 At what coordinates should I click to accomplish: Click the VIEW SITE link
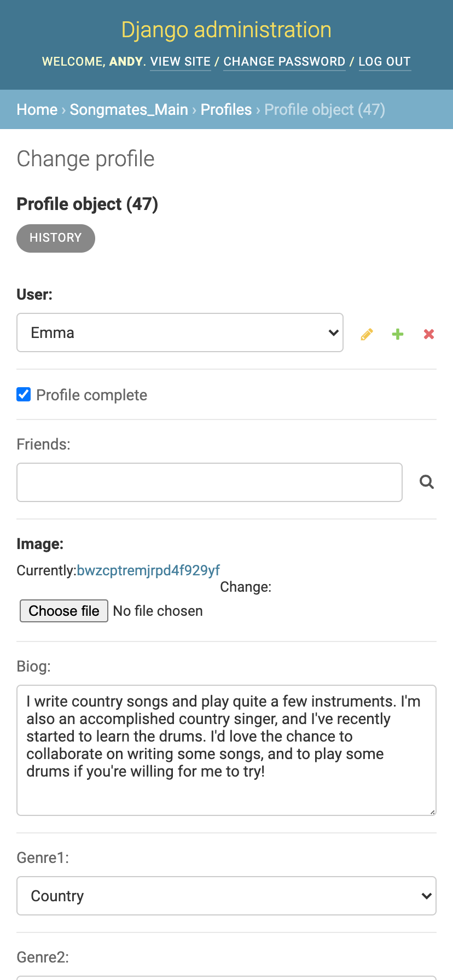(x=181, y=62)
